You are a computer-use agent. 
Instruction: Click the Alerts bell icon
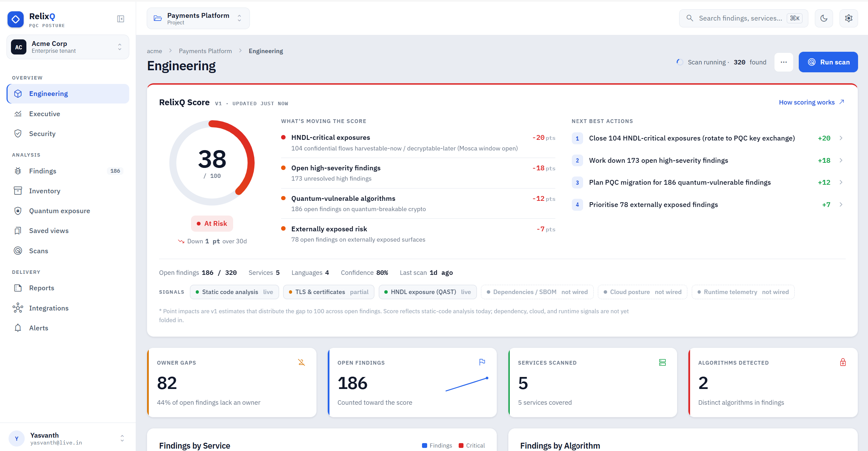(18, 328)
